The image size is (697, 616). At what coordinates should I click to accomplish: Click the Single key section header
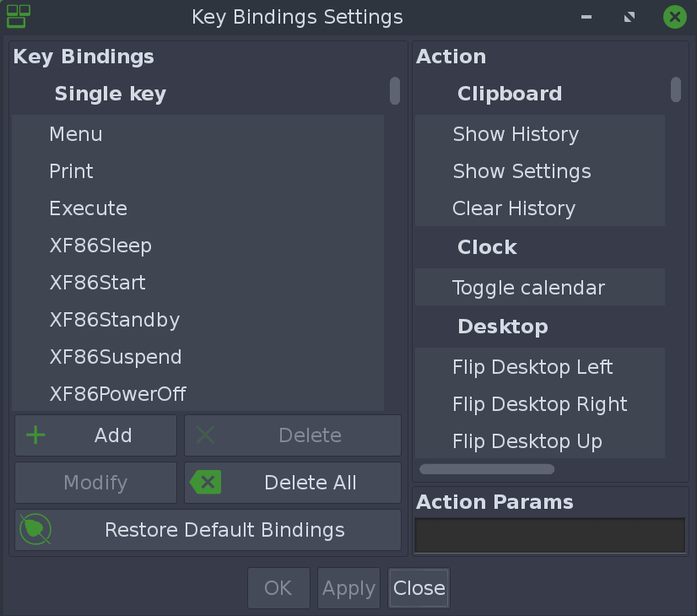point(110,94)
